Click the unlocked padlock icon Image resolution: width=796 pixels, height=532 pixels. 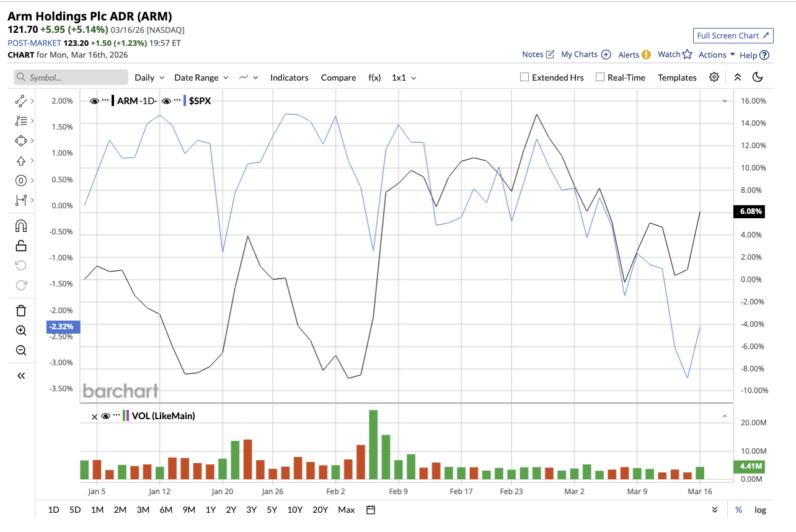pos(21,246)
